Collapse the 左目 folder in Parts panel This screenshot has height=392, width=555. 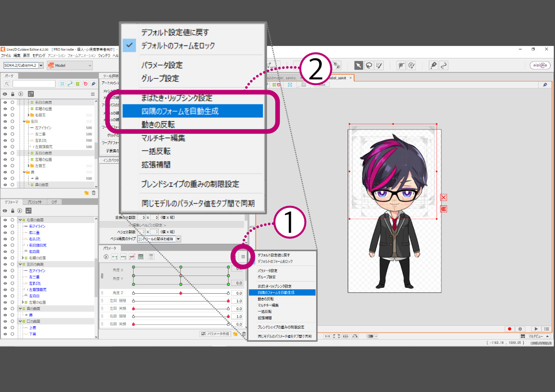pos(24,122)
